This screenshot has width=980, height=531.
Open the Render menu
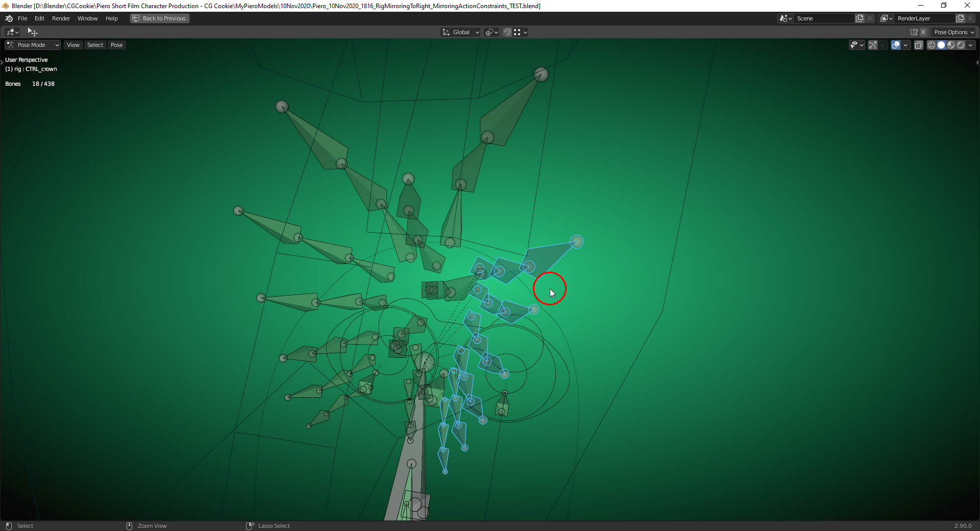pyautogui.click(x=61, y=18)
